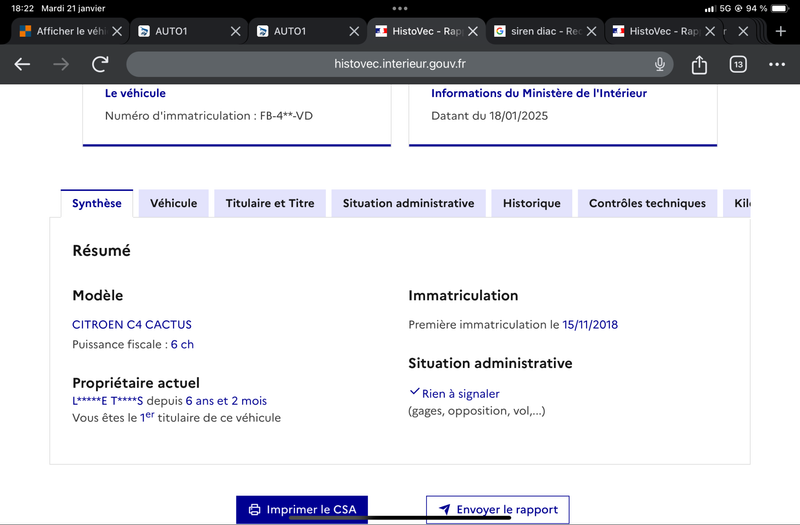The width and height of the screenshot is (800, 525).
Task: Close the active HistoVec tab
Action: pyautogui.click(x=473, y=31)
